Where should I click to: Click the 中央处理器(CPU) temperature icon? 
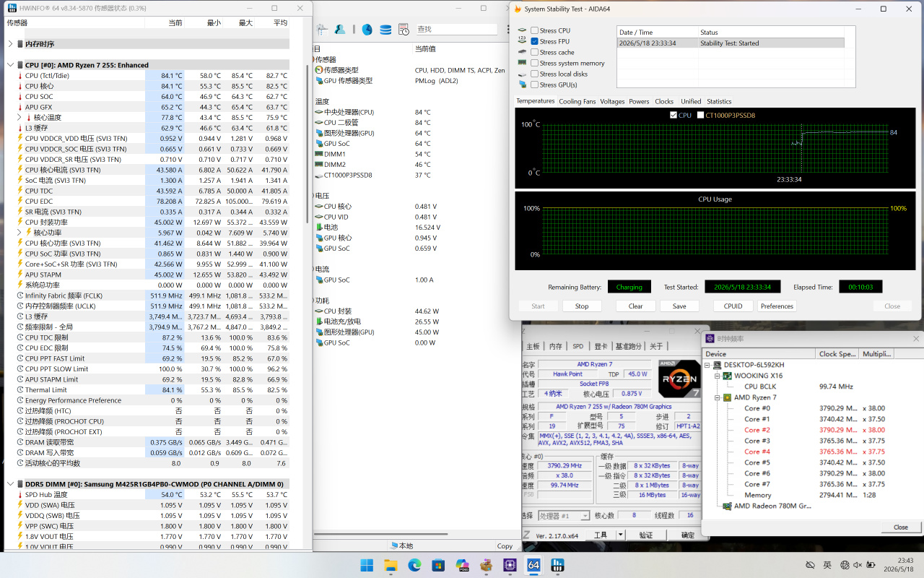318,112
